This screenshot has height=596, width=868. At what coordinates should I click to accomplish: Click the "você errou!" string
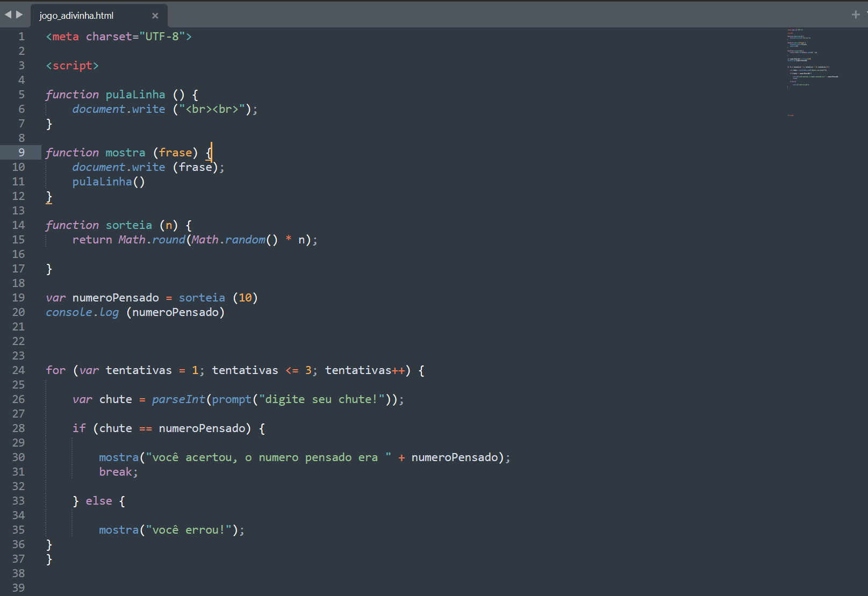point(189,530)
